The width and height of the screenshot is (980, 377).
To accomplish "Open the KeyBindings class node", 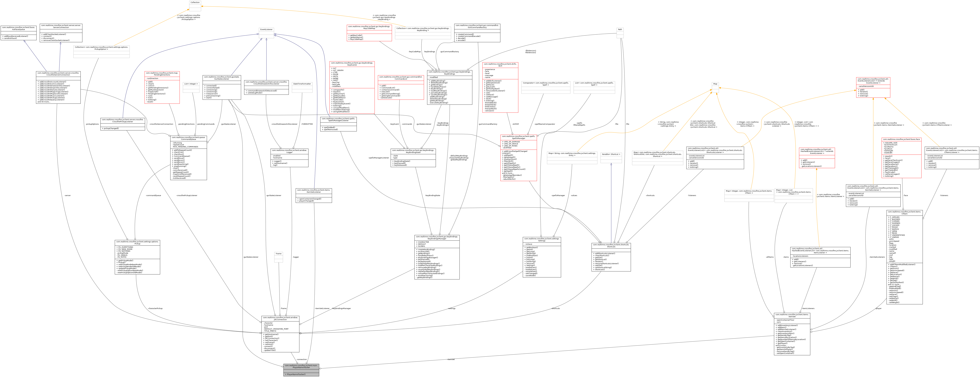I will (x=450, y=87).
